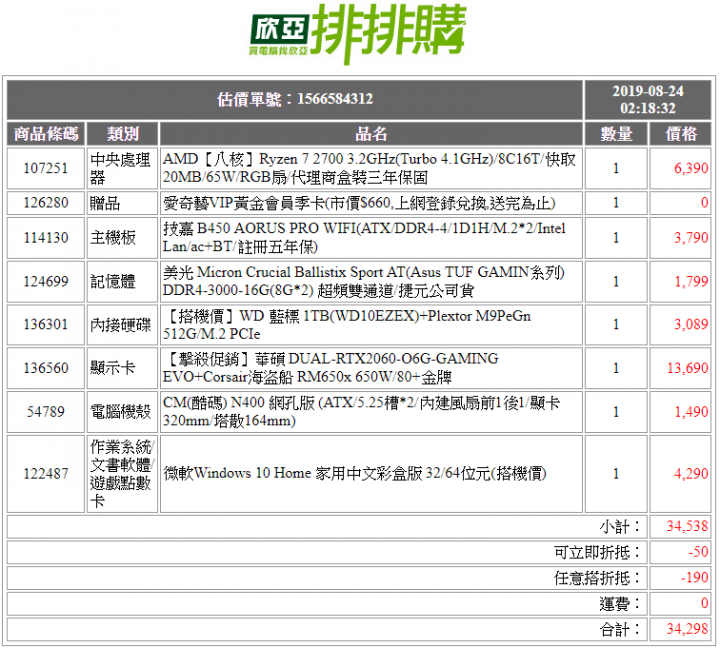Click the 價格 column header
Viewport: 720px width, 648px height.
click(x=681, y=134)
